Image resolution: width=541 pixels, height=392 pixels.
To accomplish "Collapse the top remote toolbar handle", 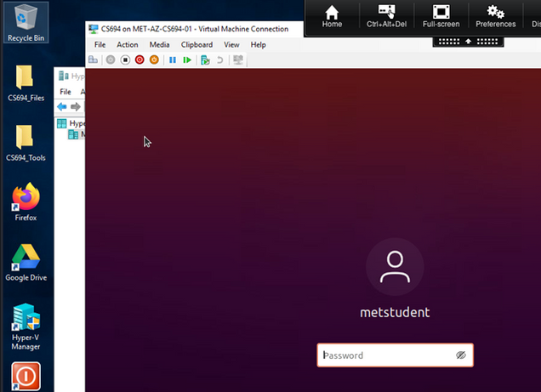I will 467,41.
